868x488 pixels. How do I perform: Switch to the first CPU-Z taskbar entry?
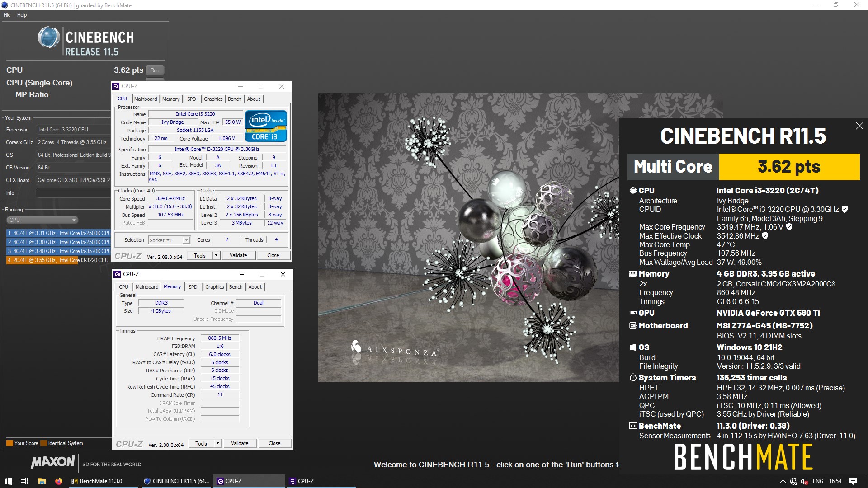coord(249,481)
